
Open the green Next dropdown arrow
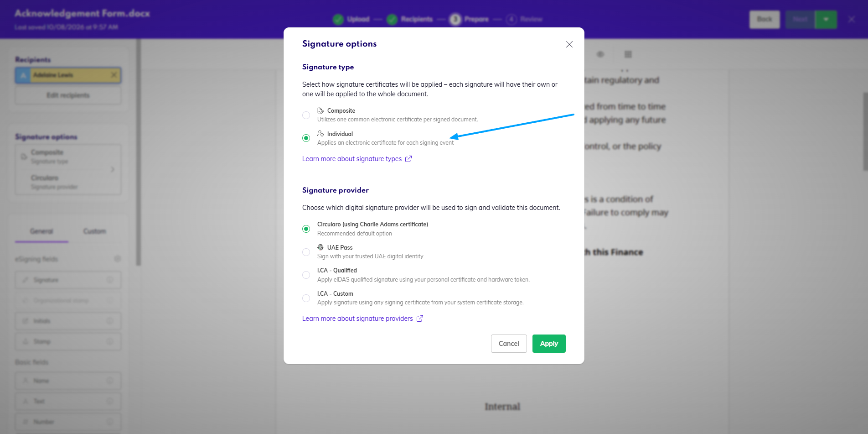pyautogui.click(x=826, y=19)
